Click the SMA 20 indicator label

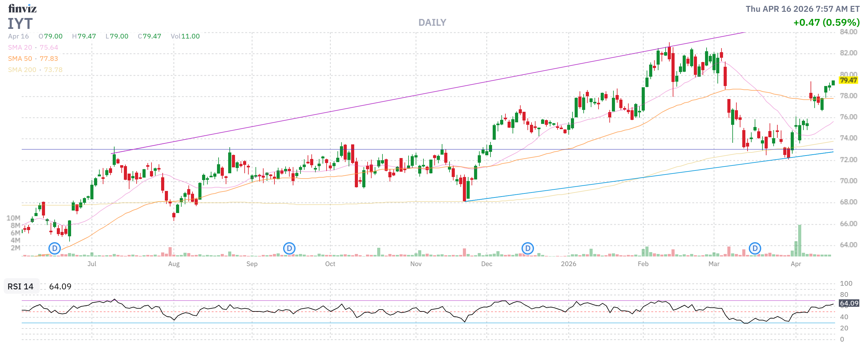[20, 48]
